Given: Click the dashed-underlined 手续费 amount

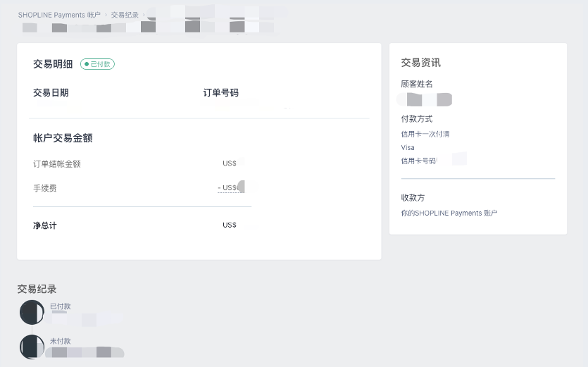Looking at the screenshot, I should click(x=231, y=187).
